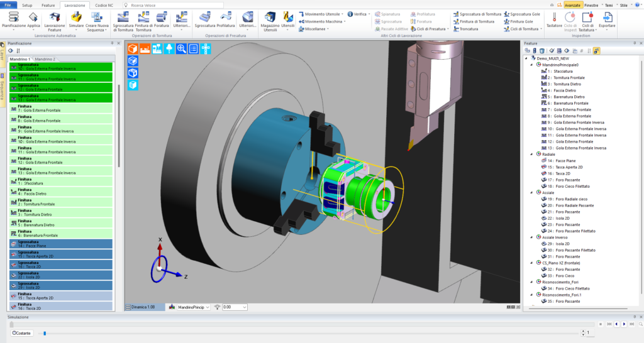
Task: Collapse the Riconoscimento_Fori tree node
Action: click(x=531, y=282)
